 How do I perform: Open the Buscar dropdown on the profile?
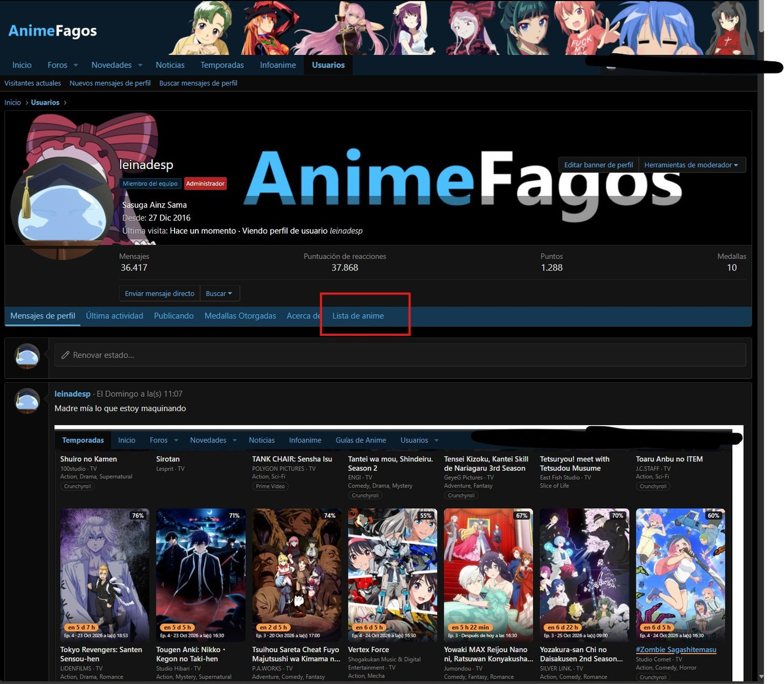[x=219, y=293]
